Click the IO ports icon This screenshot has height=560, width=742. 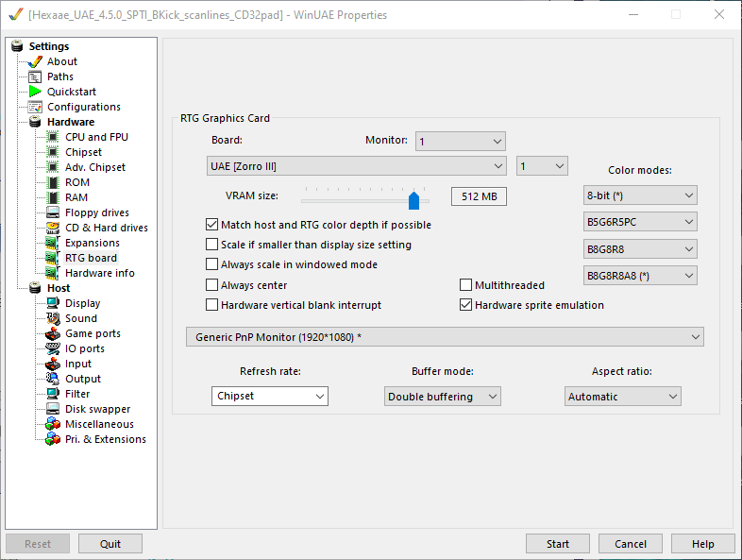pyautogui.click(x=53, y=348)
